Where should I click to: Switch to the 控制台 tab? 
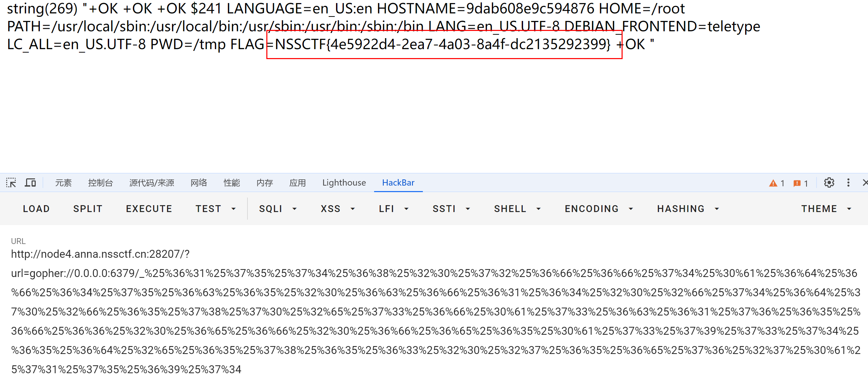100,182
